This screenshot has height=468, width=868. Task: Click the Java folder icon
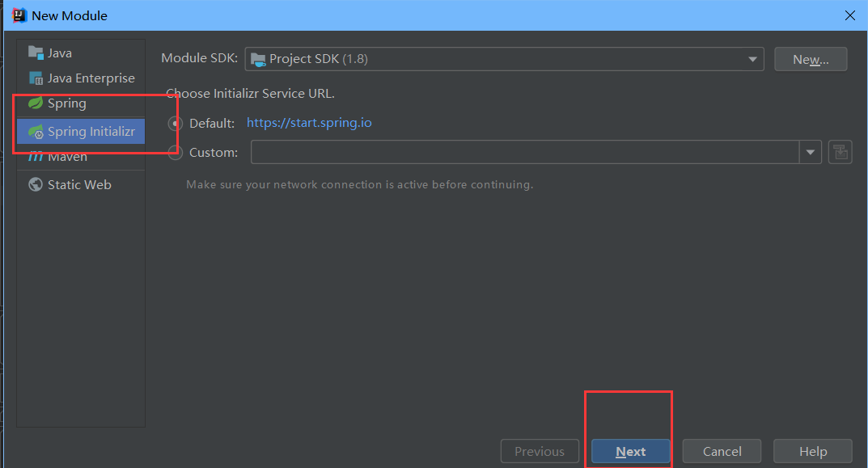pos(36,53)
